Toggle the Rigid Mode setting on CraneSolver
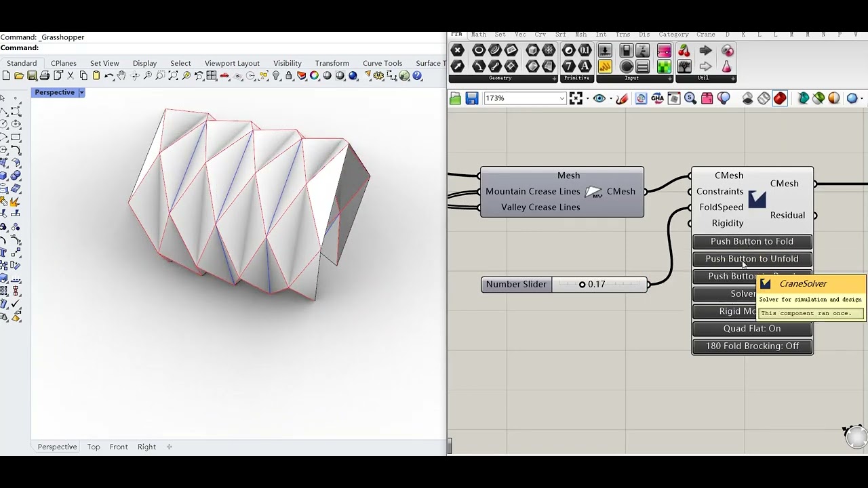Screen dimensions: 868x488 point(724,311)
